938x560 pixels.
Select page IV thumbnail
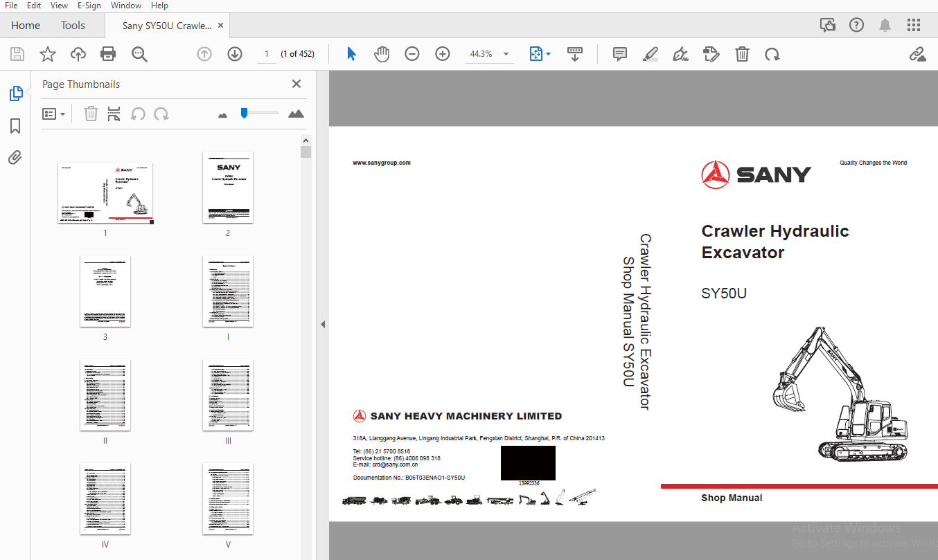(x=105, y=499)
